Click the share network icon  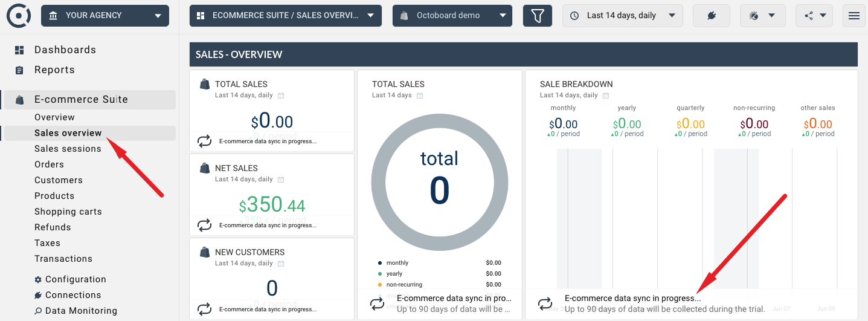click(809, 16)
